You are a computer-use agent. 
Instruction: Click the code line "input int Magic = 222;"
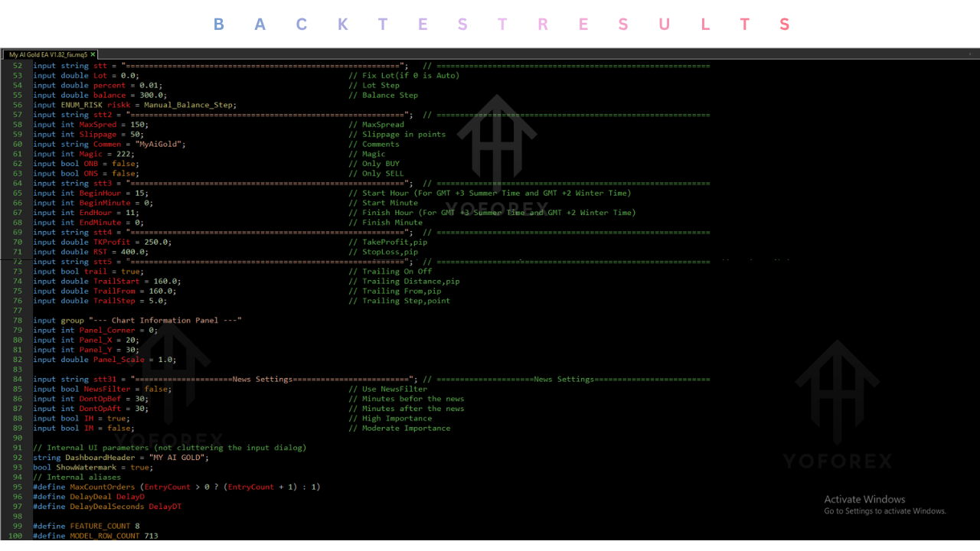(83, 154)
